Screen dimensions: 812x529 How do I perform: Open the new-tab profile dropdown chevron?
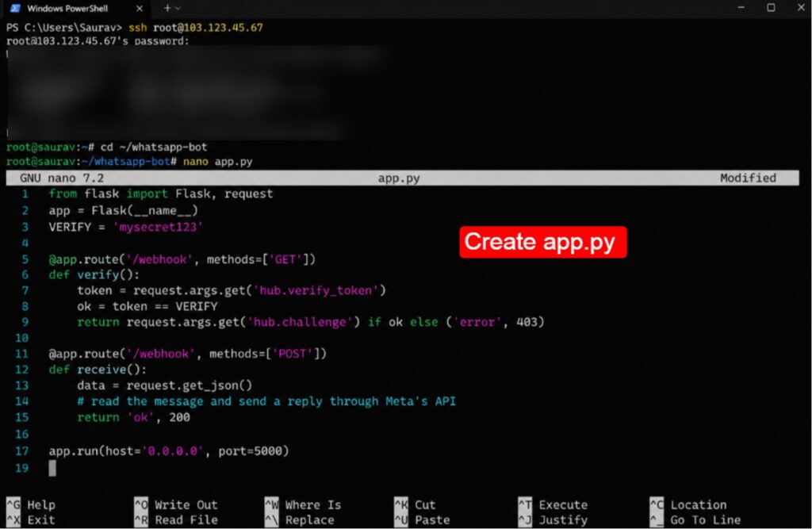click(178, 8)
